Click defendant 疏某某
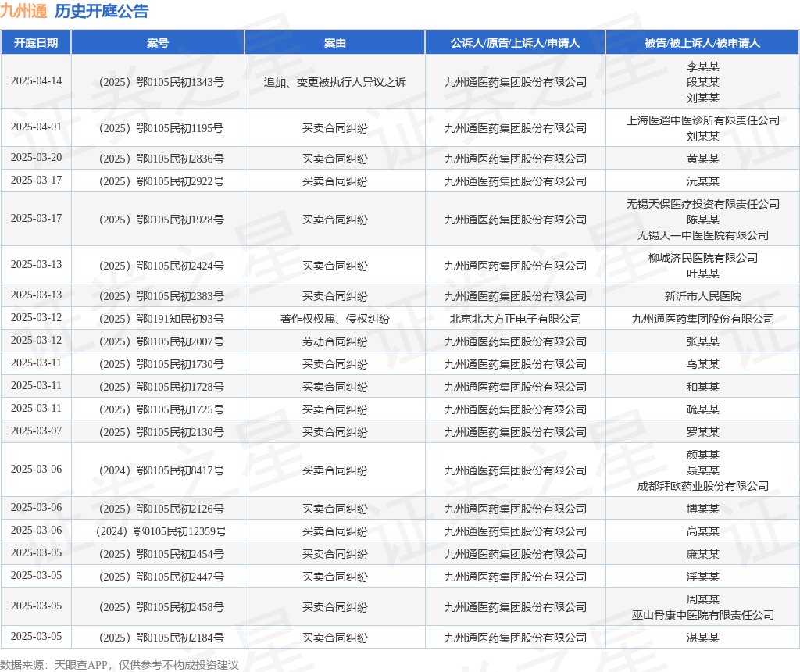The image size is (800, 672). pyautogui.click(x=703, y=409)
